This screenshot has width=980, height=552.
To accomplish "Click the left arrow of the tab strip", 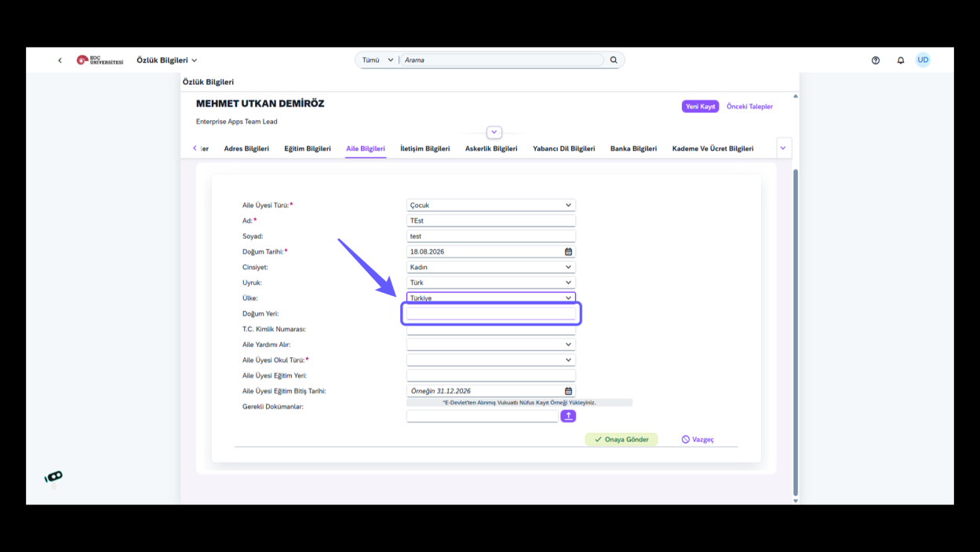I will [195, 148].
